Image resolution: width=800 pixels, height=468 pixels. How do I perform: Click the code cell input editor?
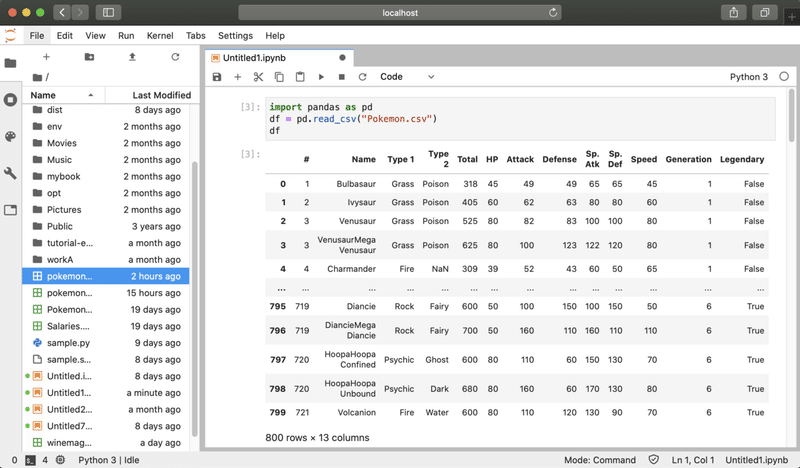(520, 118)
